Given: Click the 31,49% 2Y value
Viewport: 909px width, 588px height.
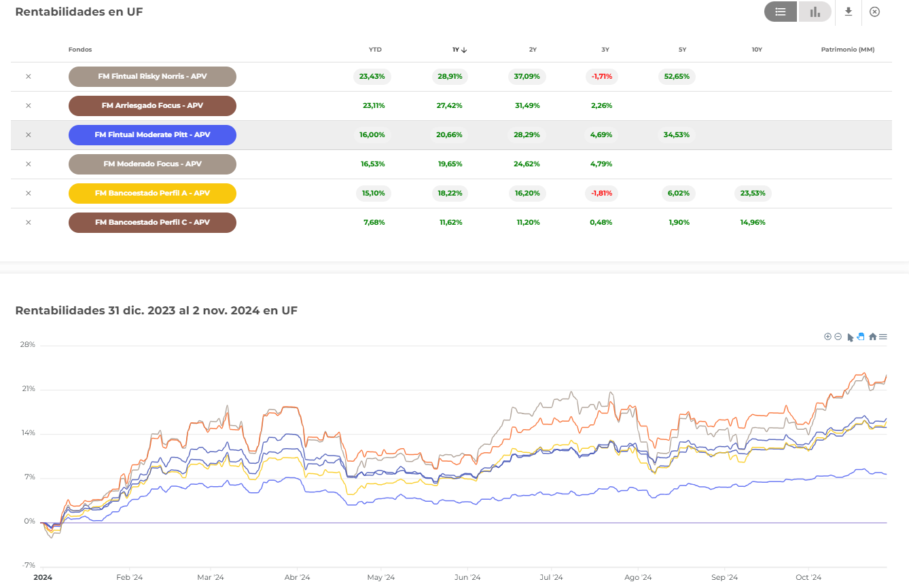Looking at the screenshot, I should point(527,106).
